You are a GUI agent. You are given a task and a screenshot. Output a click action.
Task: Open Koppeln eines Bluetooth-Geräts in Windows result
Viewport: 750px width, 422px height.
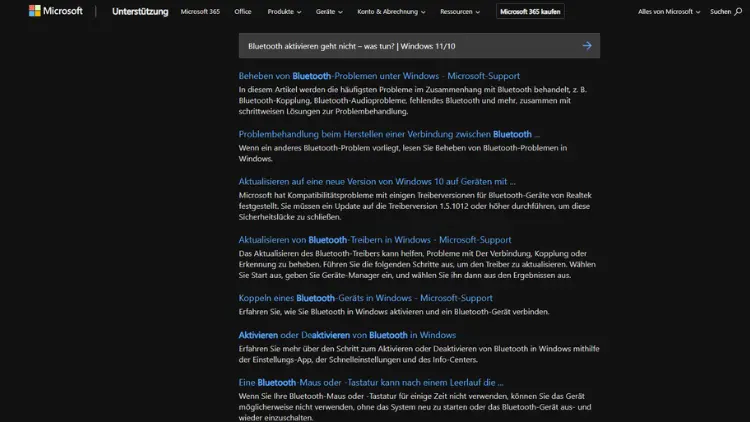click(x=365, y=298)
